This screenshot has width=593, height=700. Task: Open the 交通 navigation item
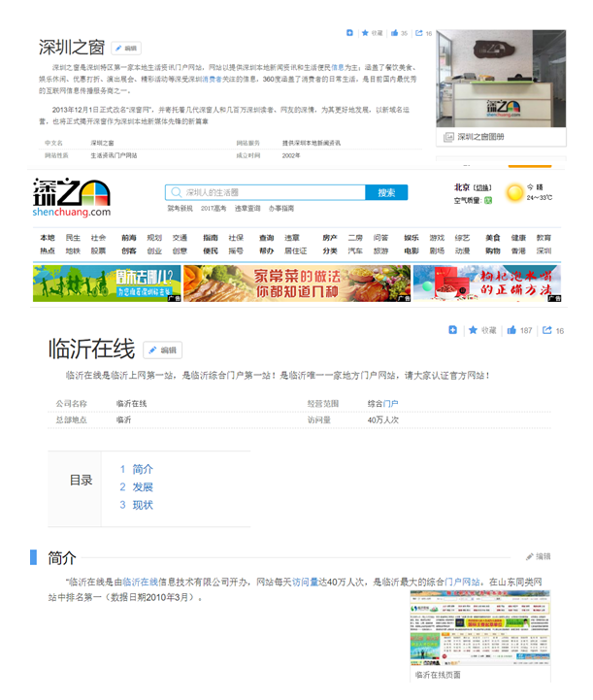(180, 238)
